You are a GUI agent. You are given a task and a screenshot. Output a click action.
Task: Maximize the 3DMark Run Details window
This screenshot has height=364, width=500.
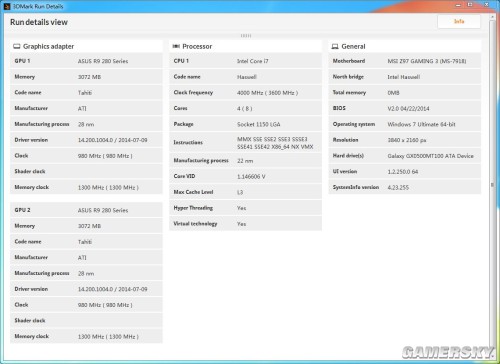point(470,5)
